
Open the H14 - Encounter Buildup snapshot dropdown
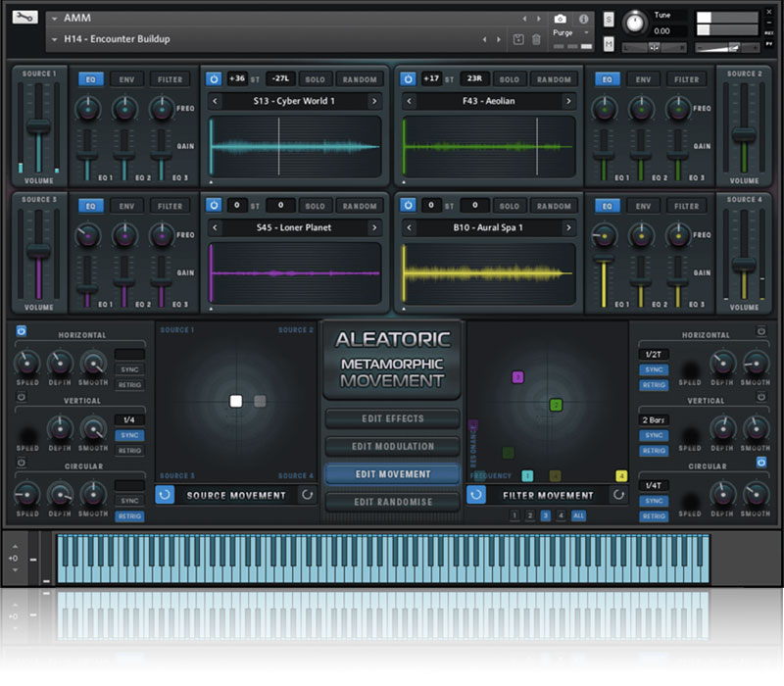click(54, 39)
